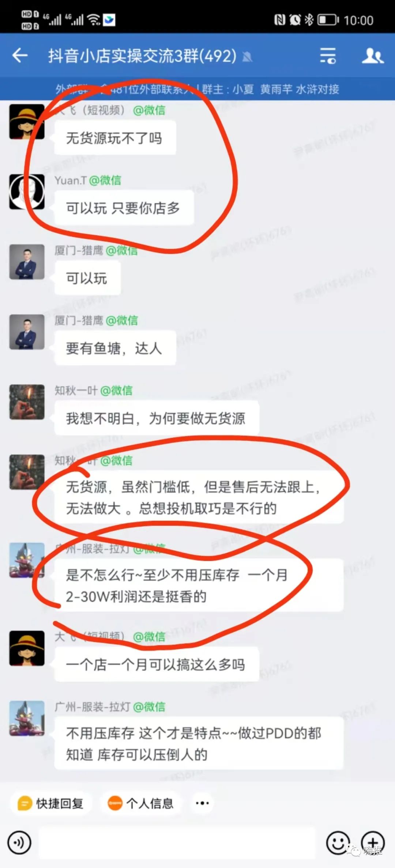Open the straw hat avatar of first sender
Image resolution: width=395 pixels, height=868 pixels.
pos(27,122)
